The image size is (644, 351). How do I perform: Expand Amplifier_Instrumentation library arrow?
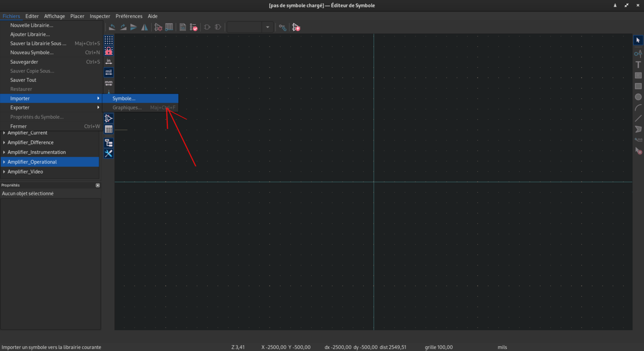(x=4, y=152)
